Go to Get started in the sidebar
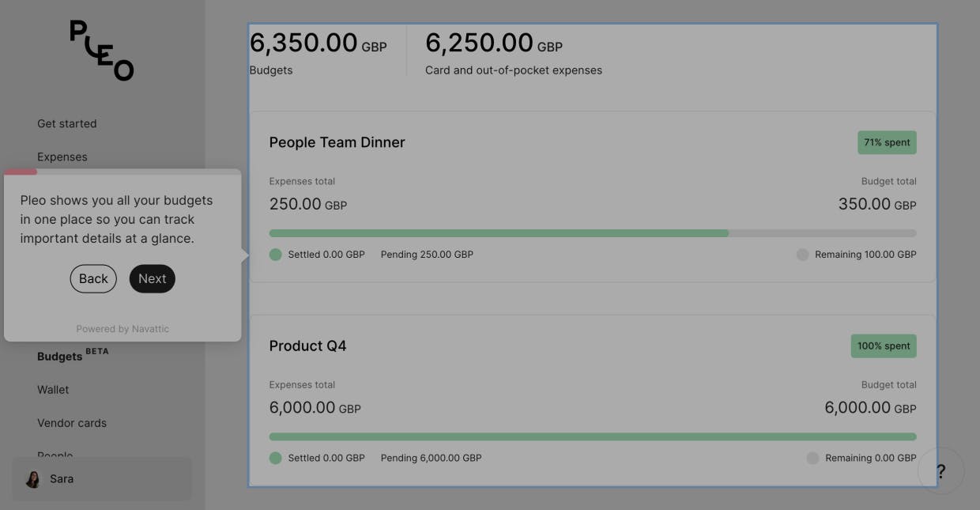 (67, 123)
